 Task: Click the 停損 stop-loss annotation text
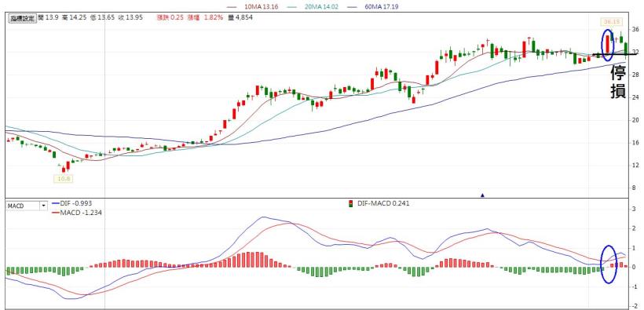pos(618,82)
